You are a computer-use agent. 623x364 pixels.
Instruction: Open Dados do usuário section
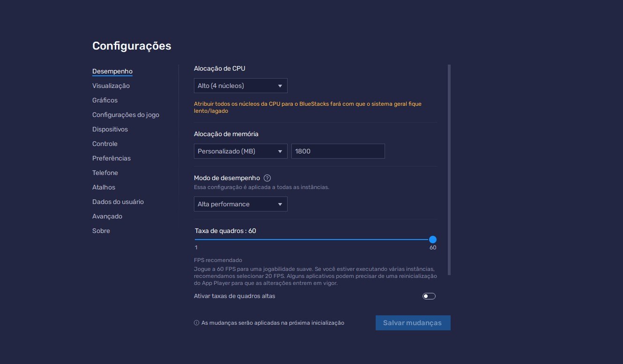(x=118, y=202)
